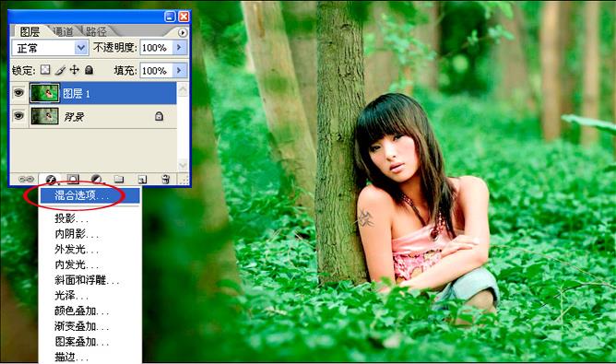Click the 背景 layer lock icon
The width and height of the screenshot is (616, 364).
point(159,116)
